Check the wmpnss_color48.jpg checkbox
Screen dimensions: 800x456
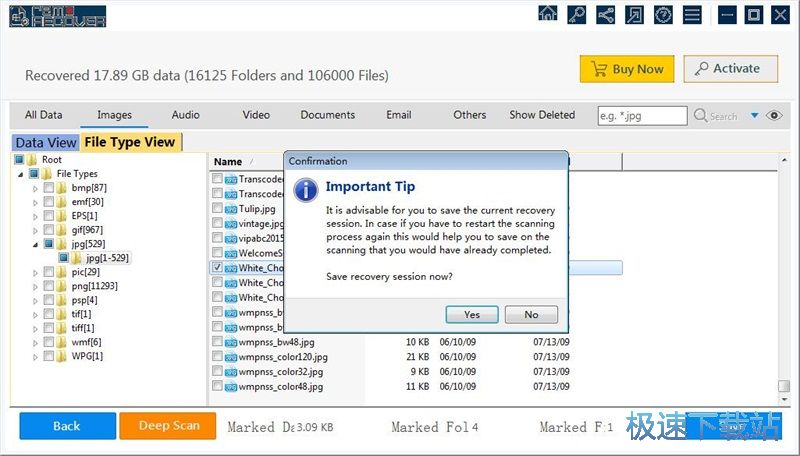(217, 386)
